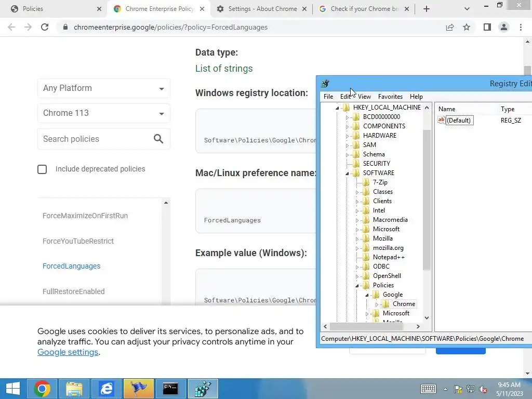Open the Chrome profile avatar

(504, 27)
